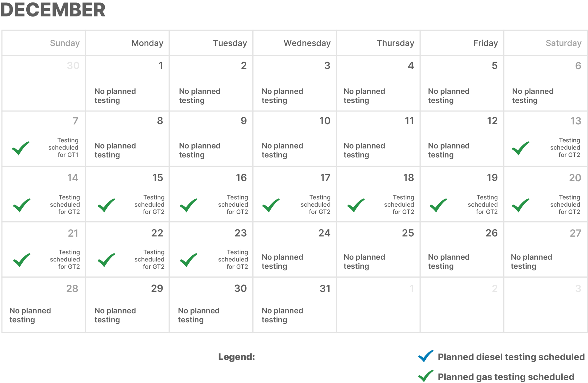Select date number 31 in calendar
The height and width of the screenshot is (383, 588).
[x=325, y=288]
